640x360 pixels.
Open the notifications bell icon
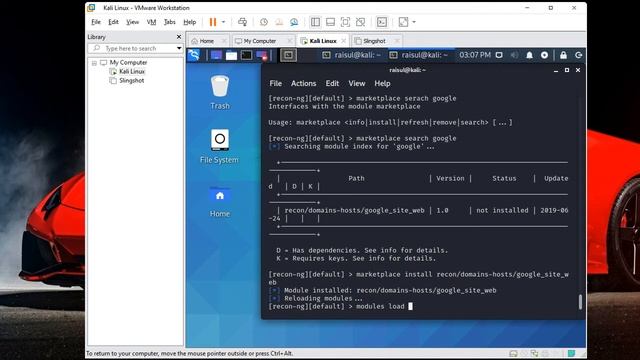[x=529, y=55]
